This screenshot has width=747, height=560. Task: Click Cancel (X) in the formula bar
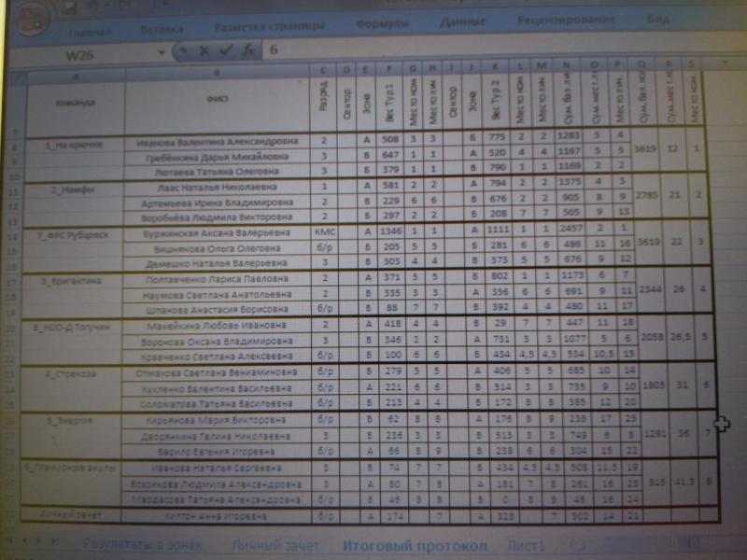(x=204, y=52)
